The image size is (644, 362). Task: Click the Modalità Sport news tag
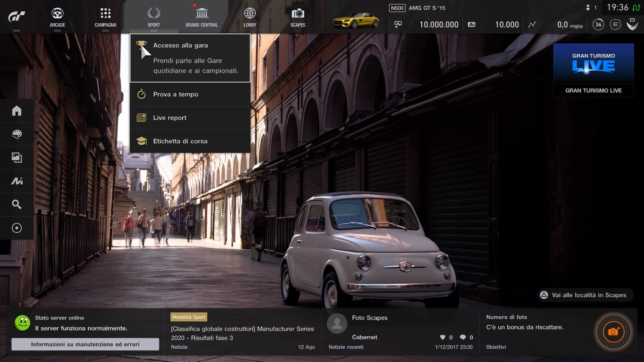189,317
